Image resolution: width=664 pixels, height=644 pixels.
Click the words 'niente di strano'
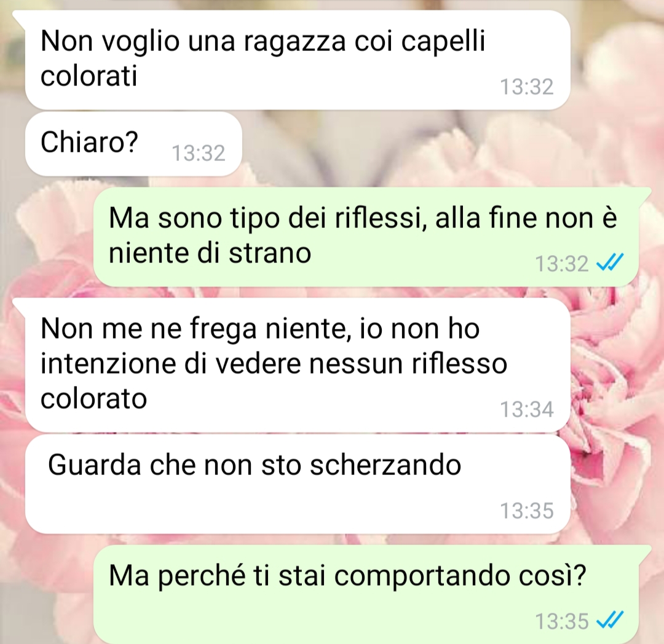click(210, 253)
